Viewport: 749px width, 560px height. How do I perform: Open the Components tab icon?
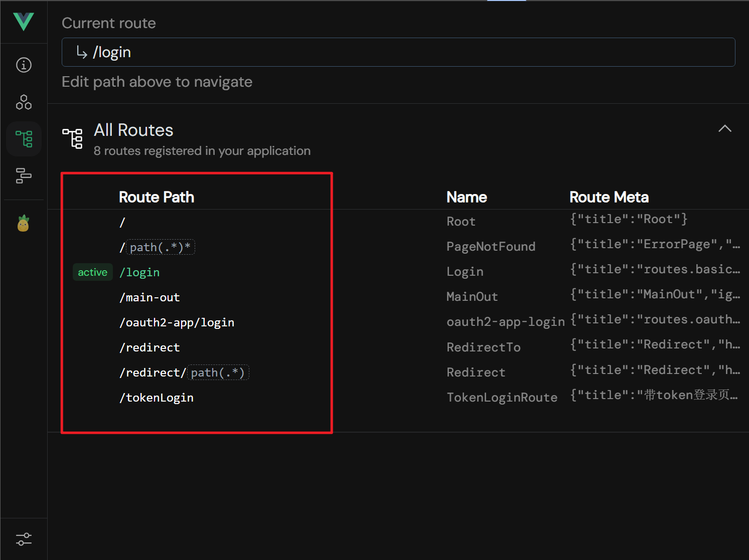click(24, 102)
